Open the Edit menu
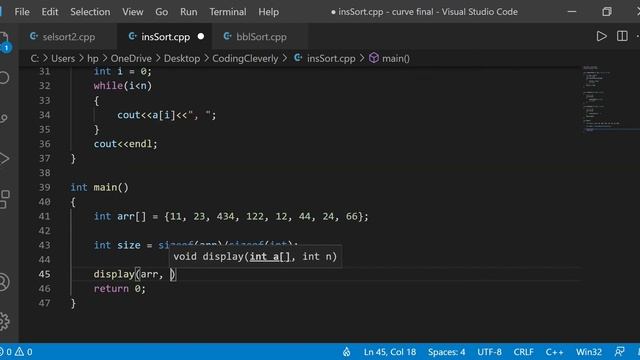The width and height of the screenshot is (640, 360). tap(50, 12)
